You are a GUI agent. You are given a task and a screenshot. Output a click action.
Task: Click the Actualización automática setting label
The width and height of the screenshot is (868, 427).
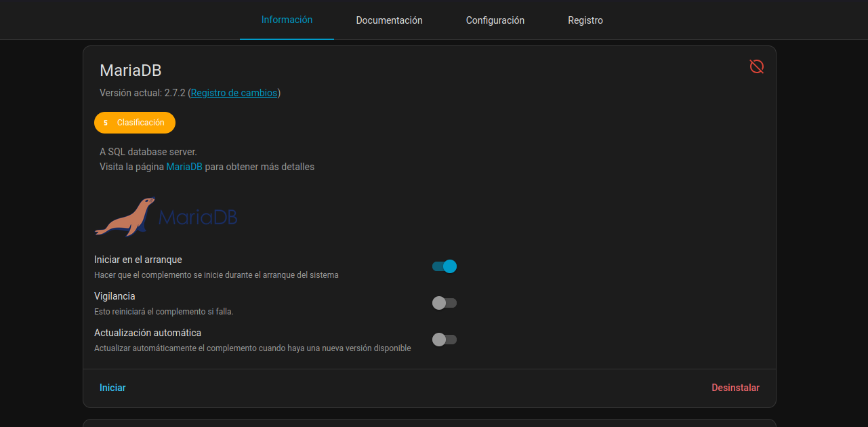pos(148,333)
